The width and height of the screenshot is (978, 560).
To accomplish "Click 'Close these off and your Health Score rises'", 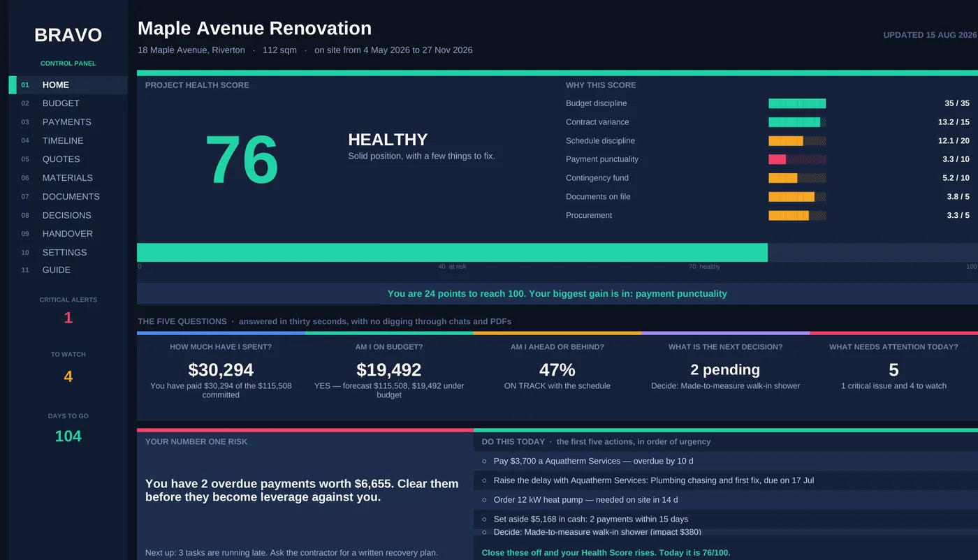I will (606, 553).
